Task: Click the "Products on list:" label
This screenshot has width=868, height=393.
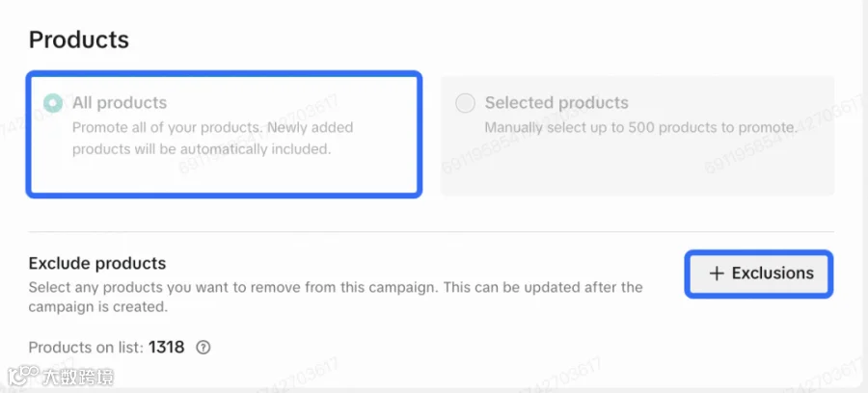Action: click(x=86, y=348)
